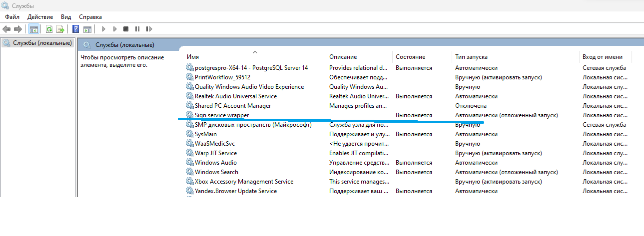Viewport: 644px width, 236px height.
Task: Click the gear icon next to SysMain
Action: click(x=189, y=134)
